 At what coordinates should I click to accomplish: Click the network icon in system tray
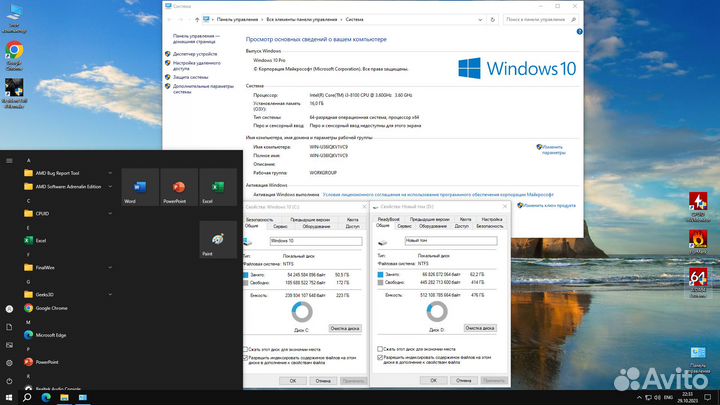tap(648, 397)
